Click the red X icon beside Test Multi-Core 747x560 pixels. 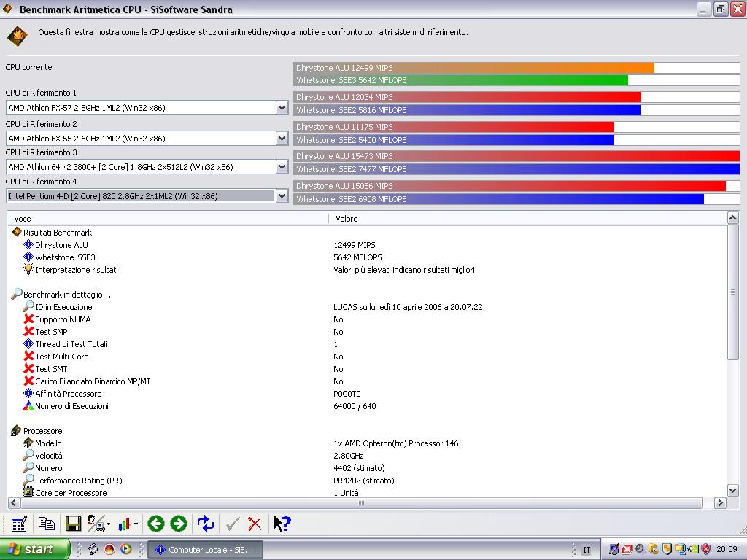[x=28, y=356]
